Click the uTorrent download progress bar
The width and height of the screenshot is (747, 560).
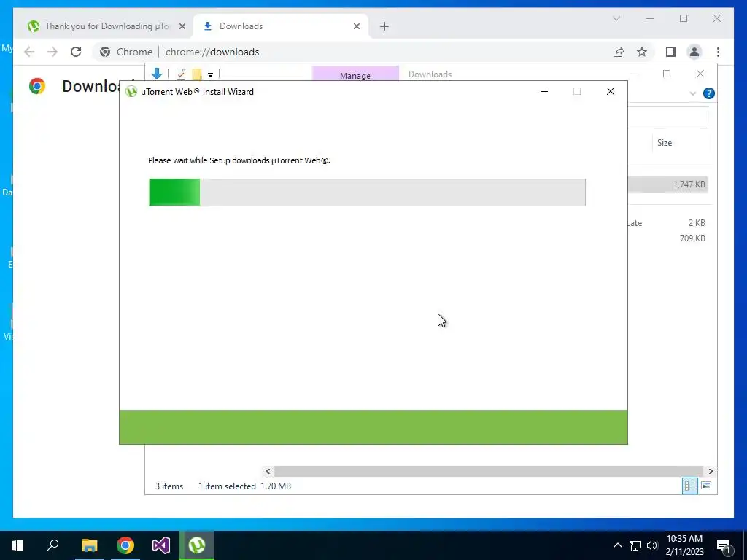(367, 192)
